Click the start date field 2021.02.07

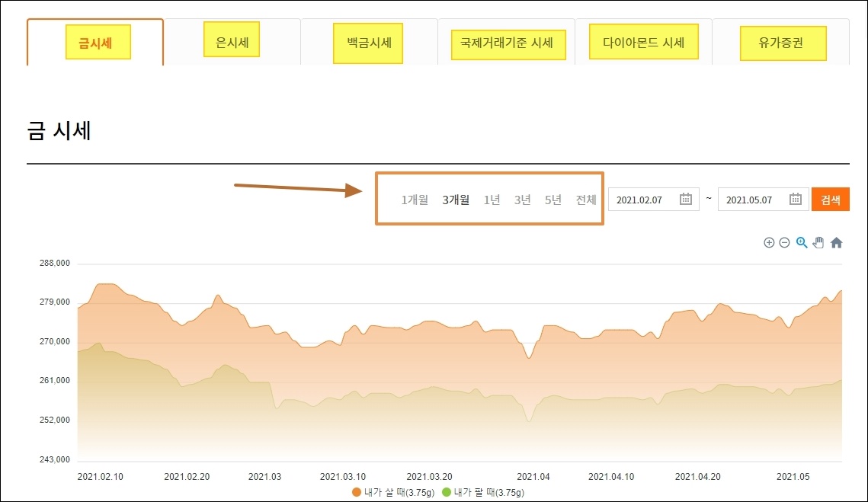pyautogui.click(x=653, y=200)
